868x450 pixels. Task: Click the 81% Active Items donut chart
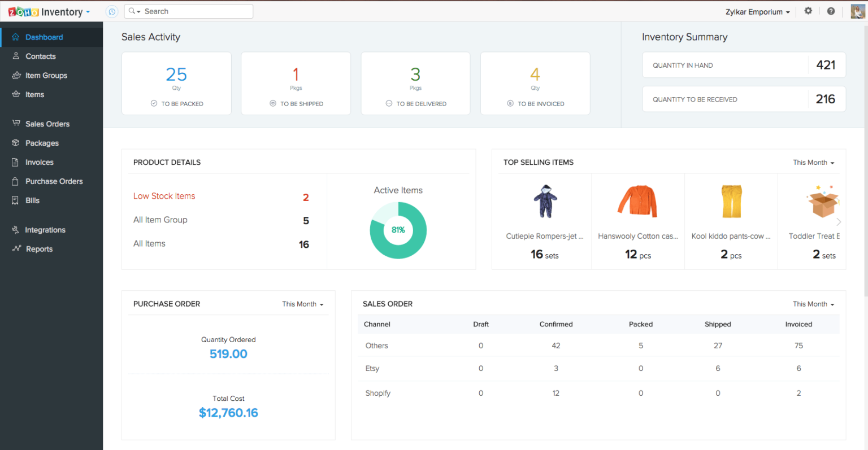tap(398, 230)
